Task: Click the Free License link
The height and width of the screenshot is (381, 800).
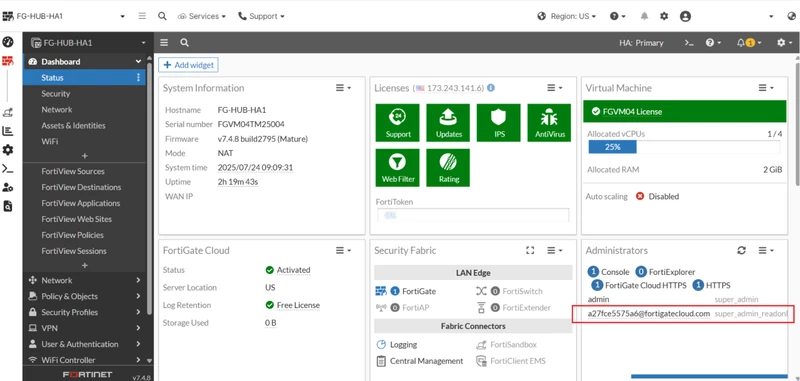Action: [x=298, y=305]
